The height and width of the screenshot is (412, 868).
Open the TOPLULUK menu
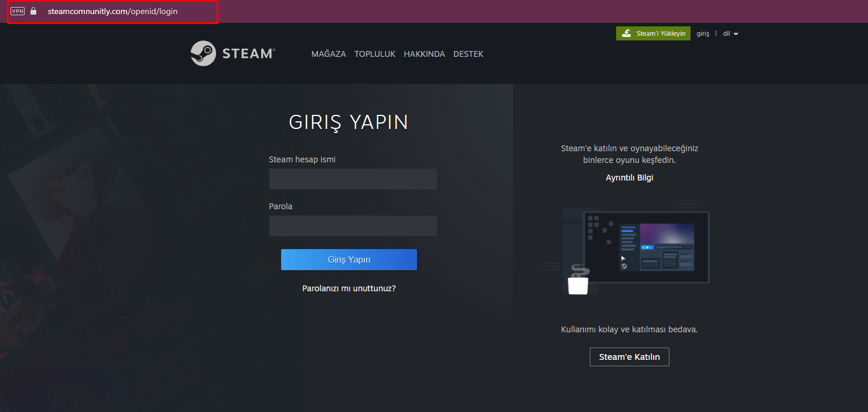(x=375, y=54)
